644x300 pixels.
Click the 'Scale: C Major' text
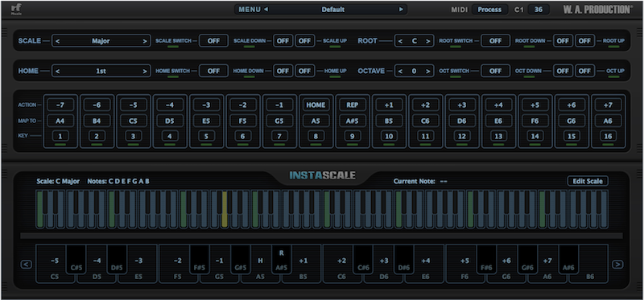click(x=58, y=182)
